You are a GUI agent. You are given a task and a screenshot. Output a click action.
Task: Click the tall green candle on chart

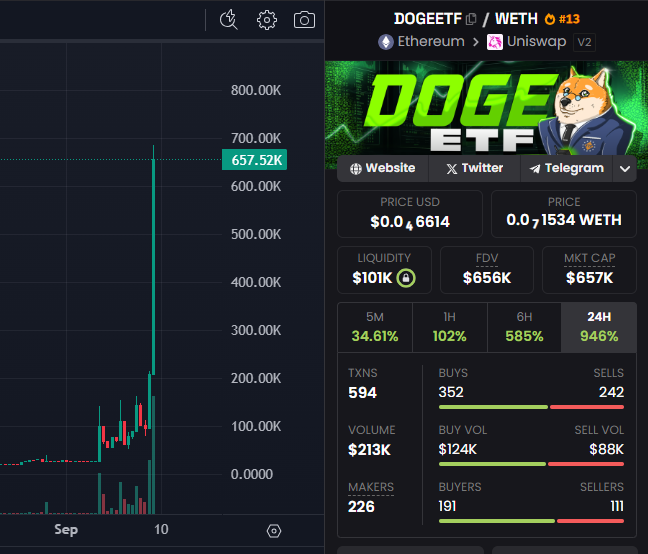pyautogui.click(x=153, y=266)
